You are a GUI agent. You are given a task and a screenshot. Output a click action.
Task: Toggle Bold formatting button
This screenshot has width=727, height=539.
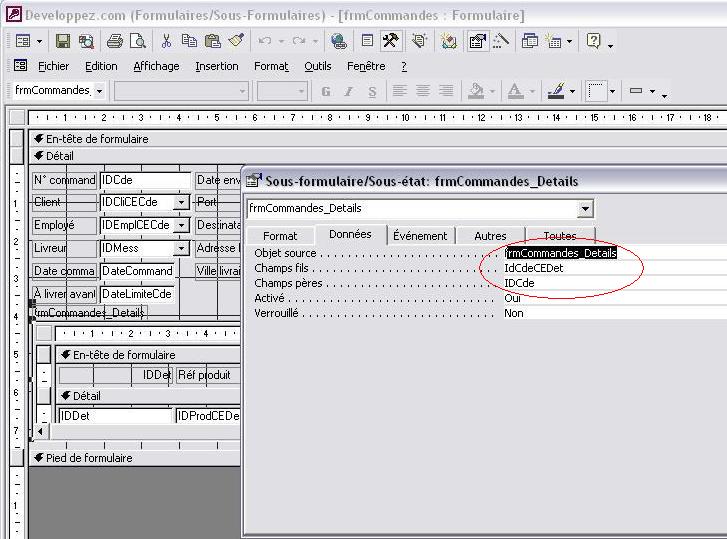pos(325,91)
